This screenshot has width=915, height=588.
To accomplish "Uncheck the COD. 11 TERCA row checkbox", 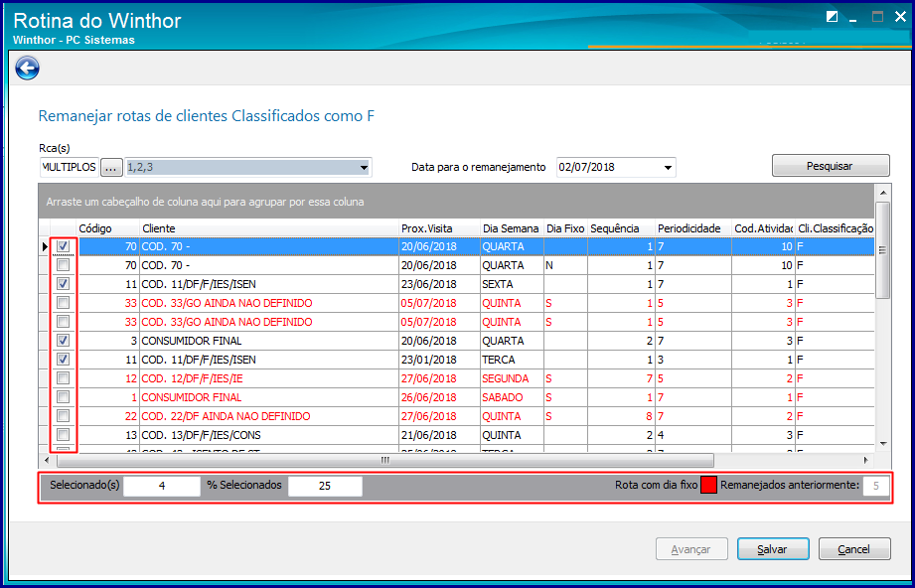I will pos(63,360).
